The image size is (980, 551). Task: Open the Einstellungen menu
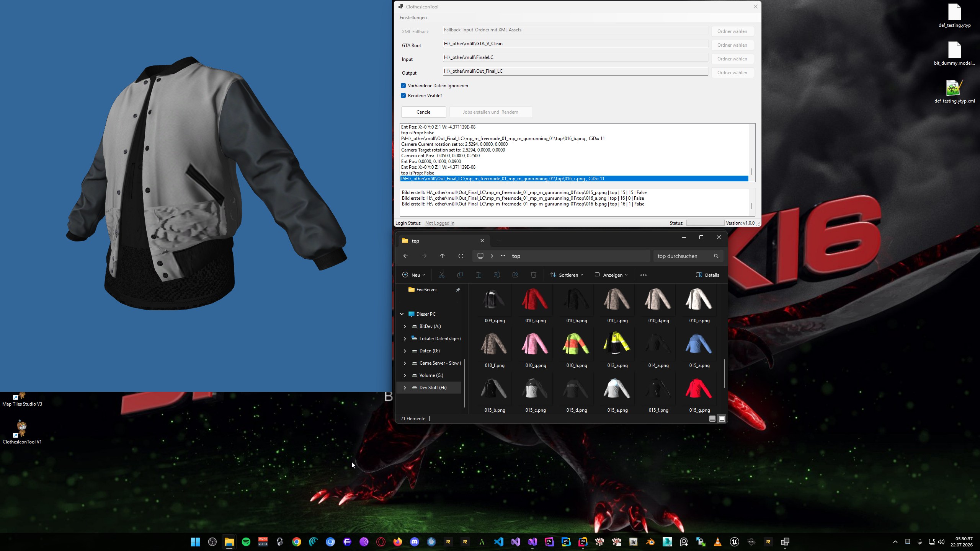click(x=413, y=18)
